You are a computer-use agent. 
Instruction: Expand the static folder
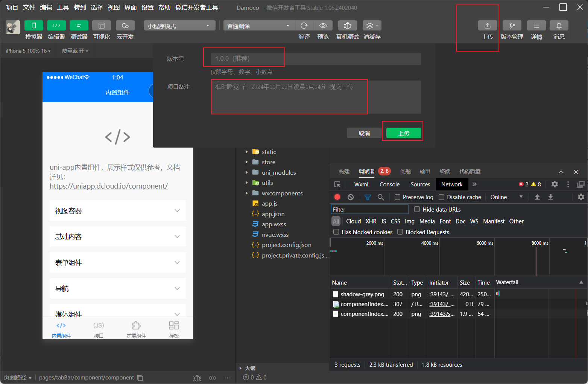point(247,152)
